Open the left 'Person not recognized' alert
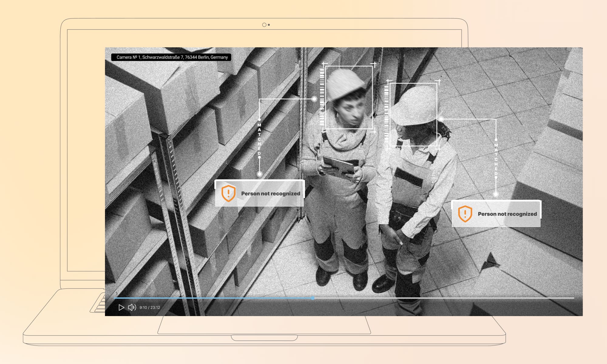This screenshot has width=607, height=364. point(270,194)
